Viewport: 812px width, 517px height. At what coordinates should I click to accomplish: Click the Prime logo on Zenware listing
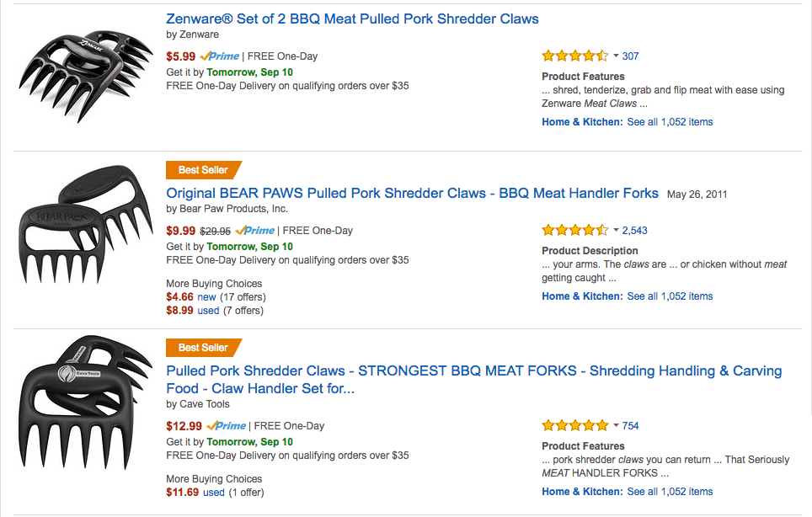(220, 56)
